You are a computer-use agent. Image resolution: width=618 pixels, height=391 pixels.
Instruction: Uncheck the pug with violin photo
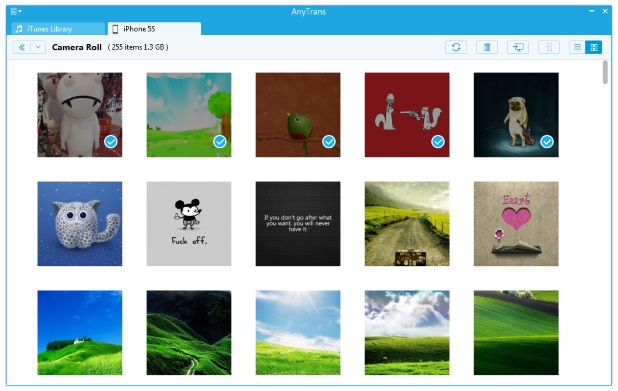(547, 142)
